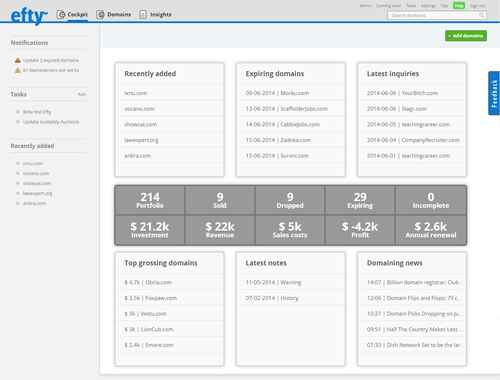The image size is (500, 380).
Task: Open the 11-05-2014 Warning note
Action: (x=273, y=282)
